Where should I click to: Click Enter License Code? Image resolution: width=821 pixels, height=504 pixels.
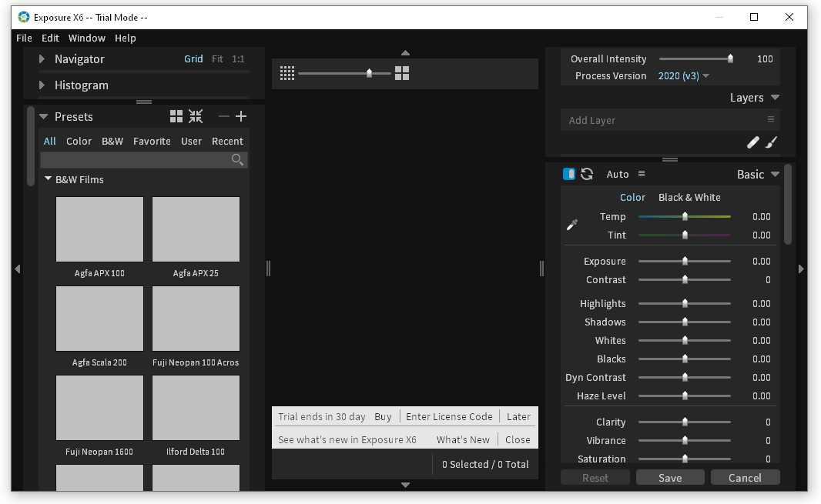pos(449,416)
